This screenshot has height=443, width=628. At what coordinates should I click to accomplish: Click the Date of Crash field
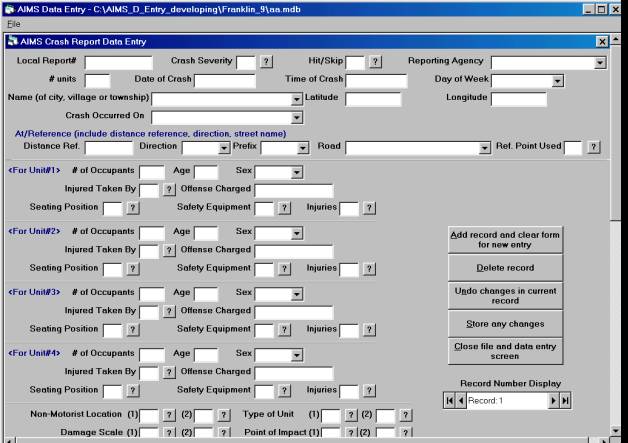225,81
